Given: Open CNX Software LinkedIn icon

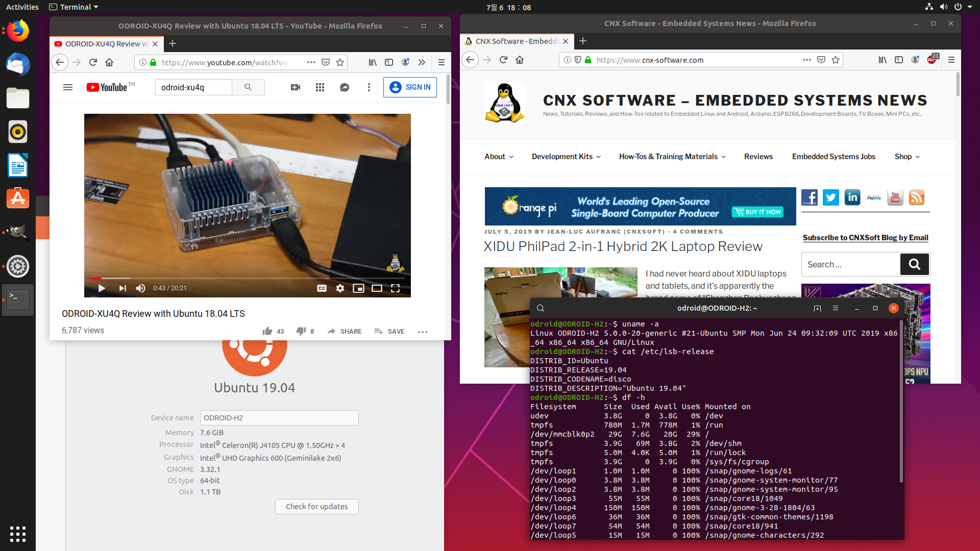Looking at the screenshot, I should coord(852,197).
